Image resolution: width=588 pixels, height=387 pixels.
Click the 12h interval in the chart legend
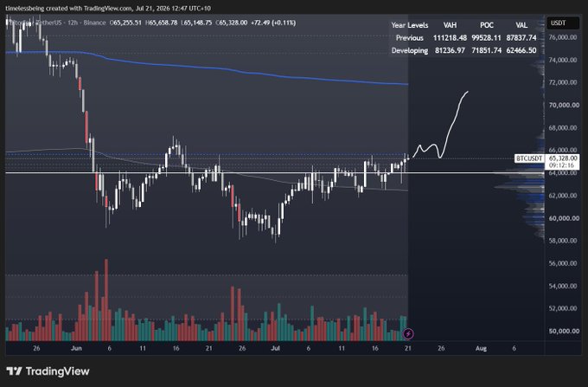73,23
